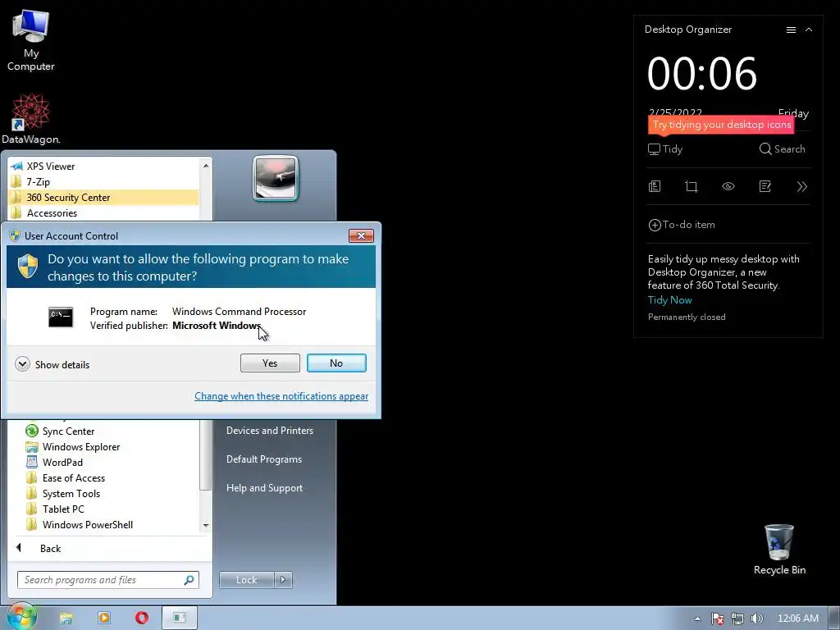Click the volume speaker tray icon
This screenshot has height=630, width=840.
click(x=756, y=619)
